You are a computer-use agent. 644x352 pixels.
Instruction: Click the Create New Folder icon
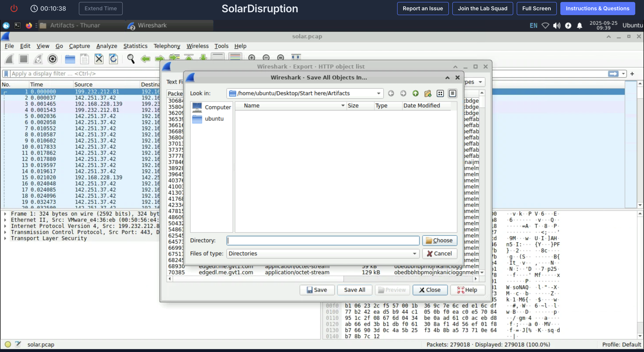[x=428, y=93]
